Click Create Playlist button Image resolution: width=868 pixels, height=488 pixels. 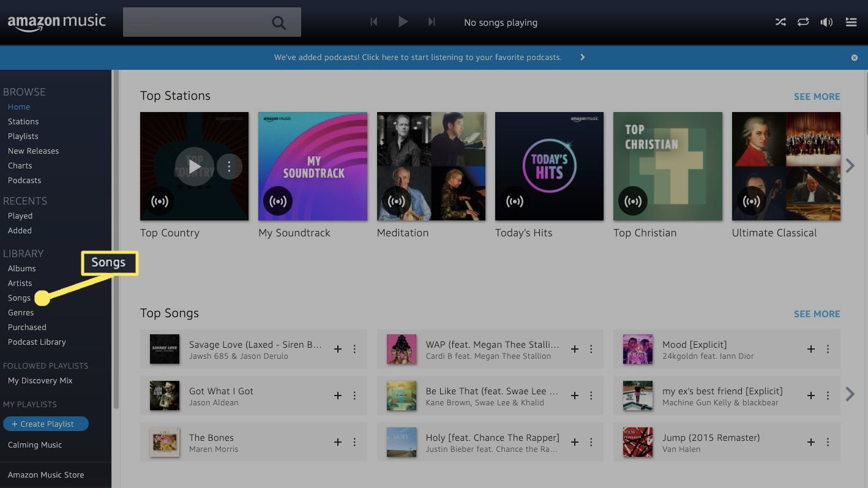point(46,424)
